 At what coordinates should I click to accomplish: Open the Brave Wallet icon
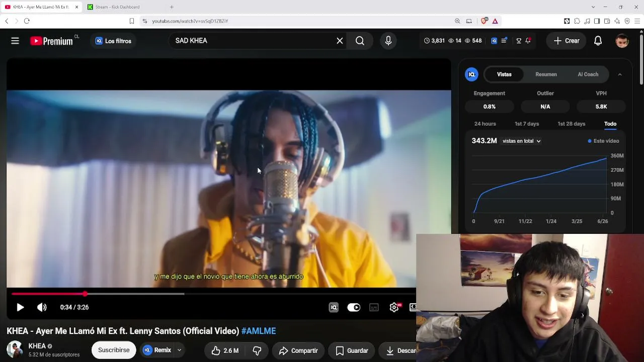coord(607,21)
